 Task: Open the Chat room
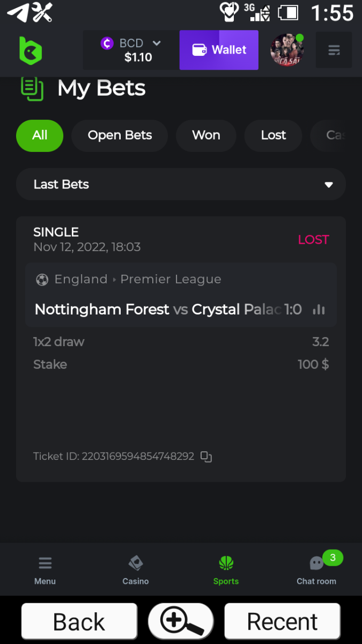tap(316, 570)
